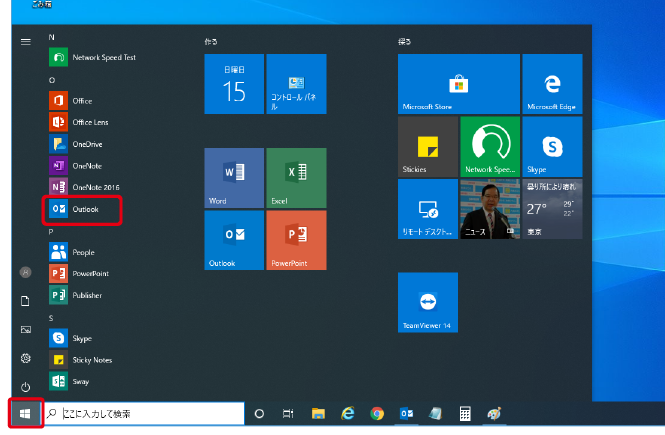Open the Stickies tile

[428, 147]
